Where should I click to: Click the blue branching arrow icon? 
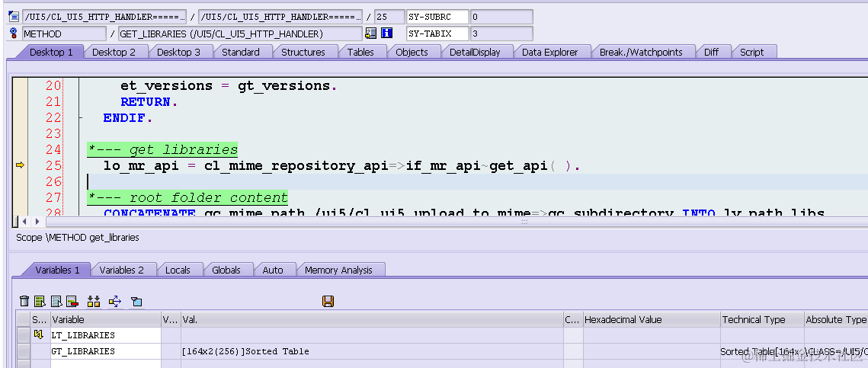click(x=114, y=302)
